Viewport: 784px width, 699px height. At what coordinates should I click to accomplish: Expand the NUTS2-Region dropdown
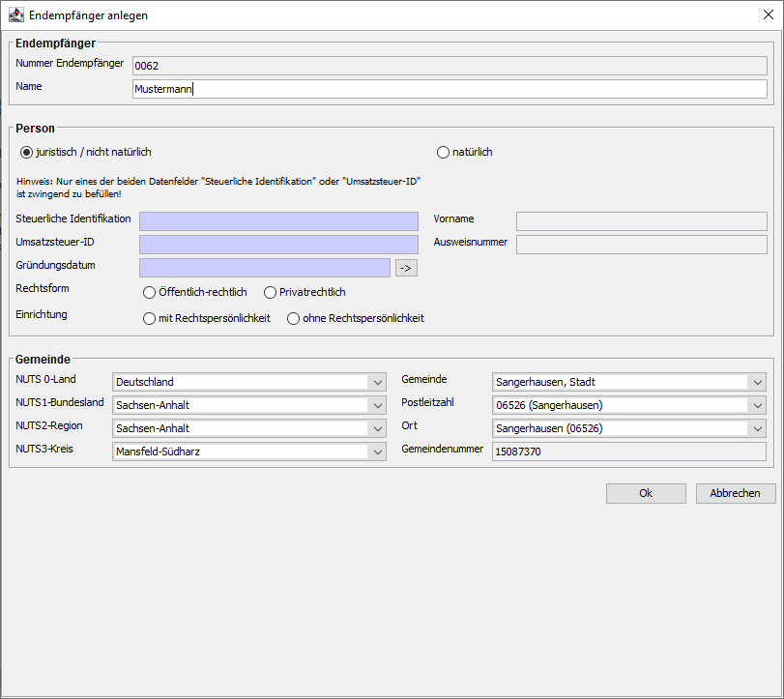point(249,428)
